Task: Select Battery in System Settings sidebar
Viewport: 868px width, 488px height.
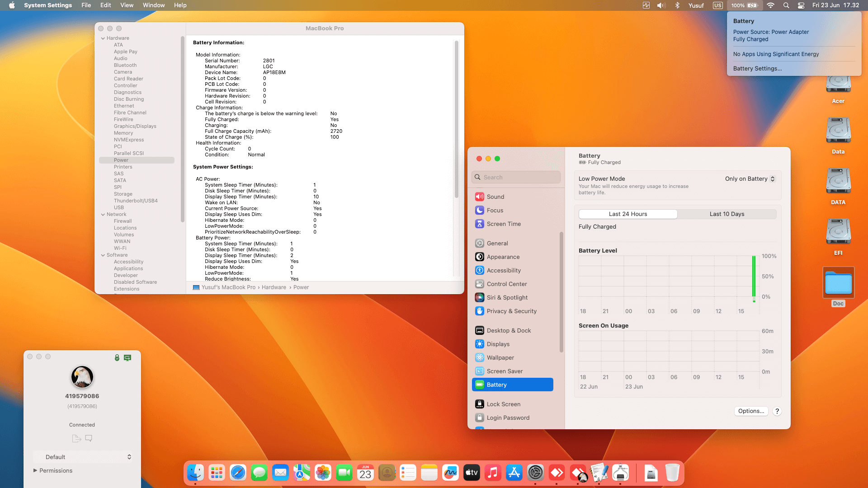Action: pyautogui.click(x=512, y=385)
